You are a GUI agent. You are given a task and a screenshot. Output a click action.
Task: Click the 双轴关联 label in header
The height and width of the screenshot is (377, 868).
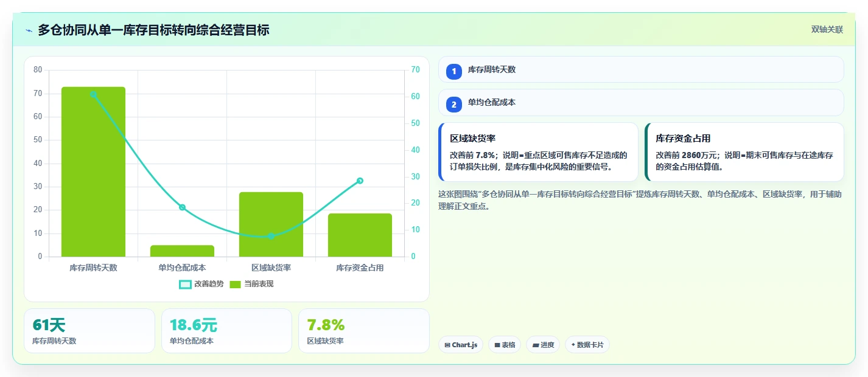pos(827,30)
